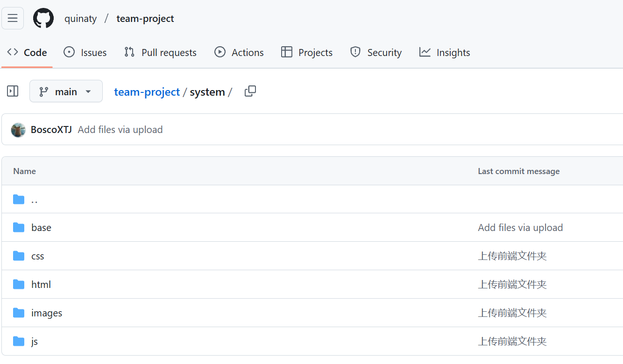The width and height of the screenshot is (623, 364).
Task: Switch to the Issues tab
Action: coord(85,53)
